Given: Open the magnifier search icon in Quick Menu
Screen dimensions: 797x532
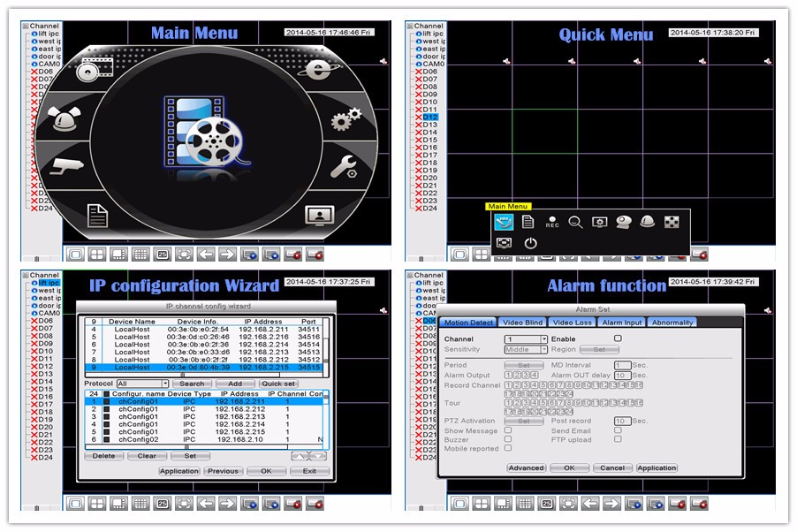Looking at the screenshot, I should (575, 222).
